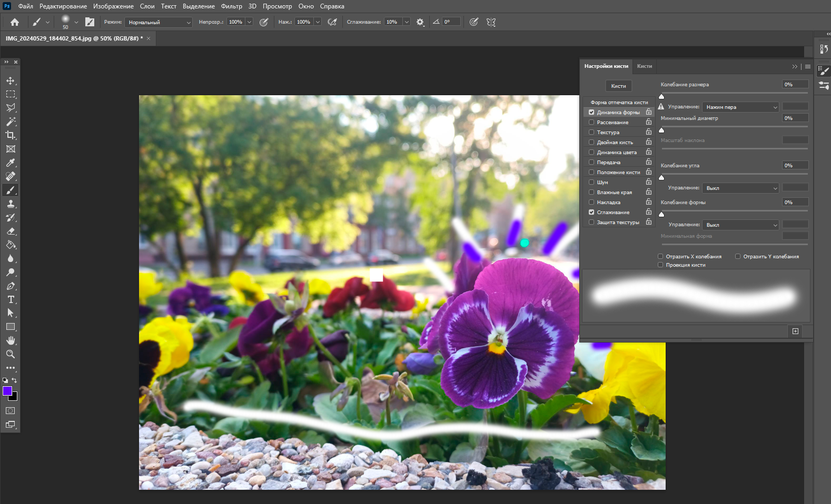Open the Режим blend mode dropdown

tap(159, 22)
